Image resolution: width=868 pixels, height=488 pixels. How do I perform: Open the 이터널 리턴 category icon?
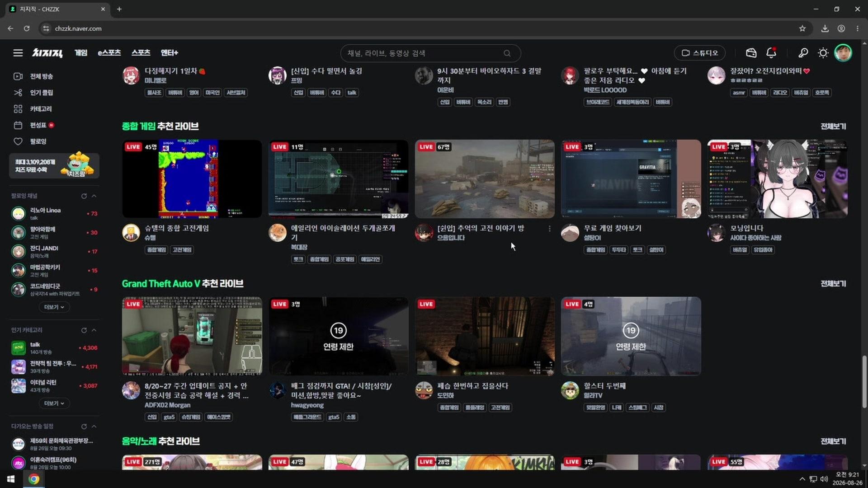19,386
